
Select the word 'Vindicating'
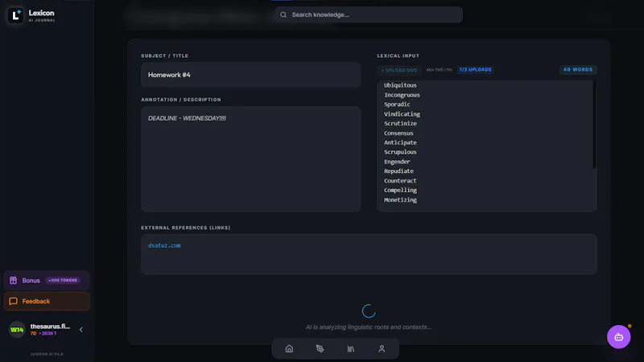point(402,114)
